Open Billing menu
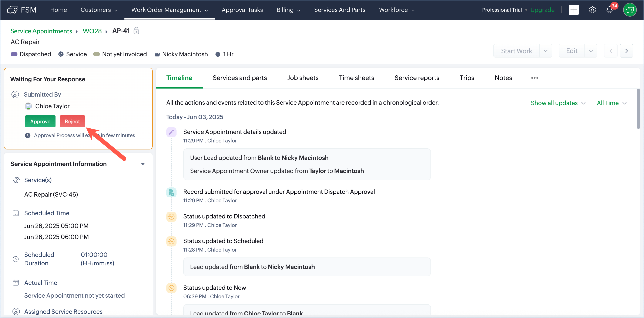Screen dimensions: 644x318 click(x=288, y=10)
